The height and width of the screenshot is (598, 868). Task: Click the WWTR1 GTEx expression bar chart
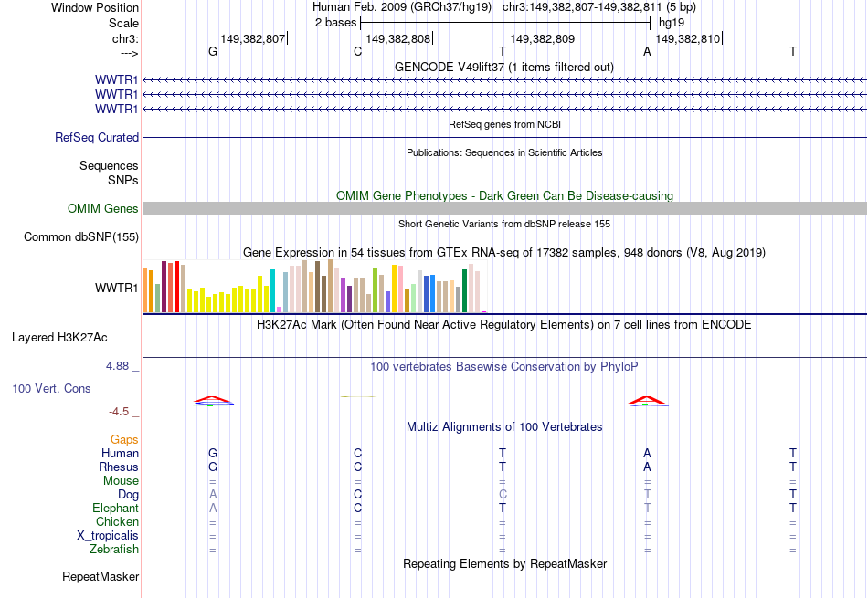click(314, 286)
